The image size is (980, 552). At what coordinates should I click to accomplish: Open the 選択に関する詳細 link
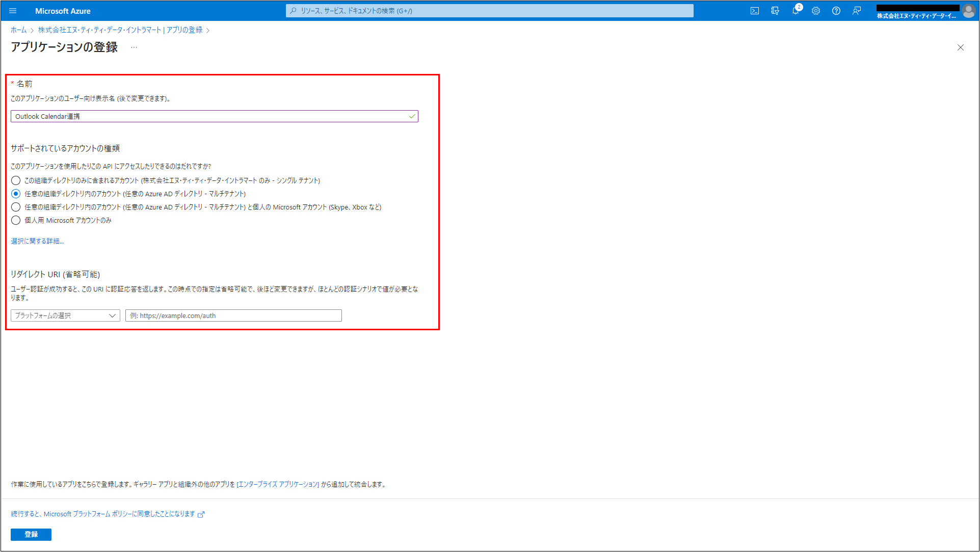pyautogui.click(x=37, y=241)
